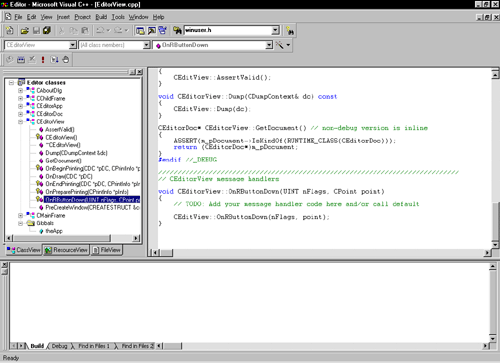
Task: Switch to the Debug output tab
Action: [x=59, y=346]
